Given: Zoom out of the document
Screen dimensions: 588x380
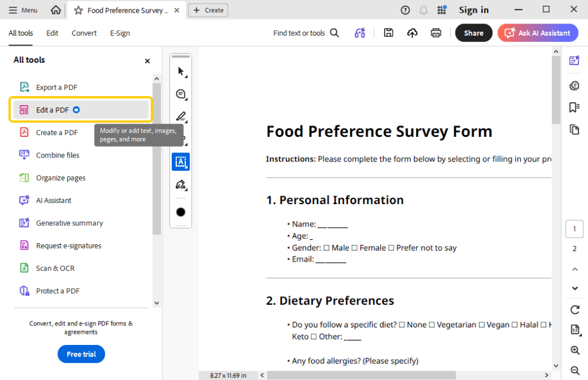Looking at the screenshot, I should coord(575,371).
